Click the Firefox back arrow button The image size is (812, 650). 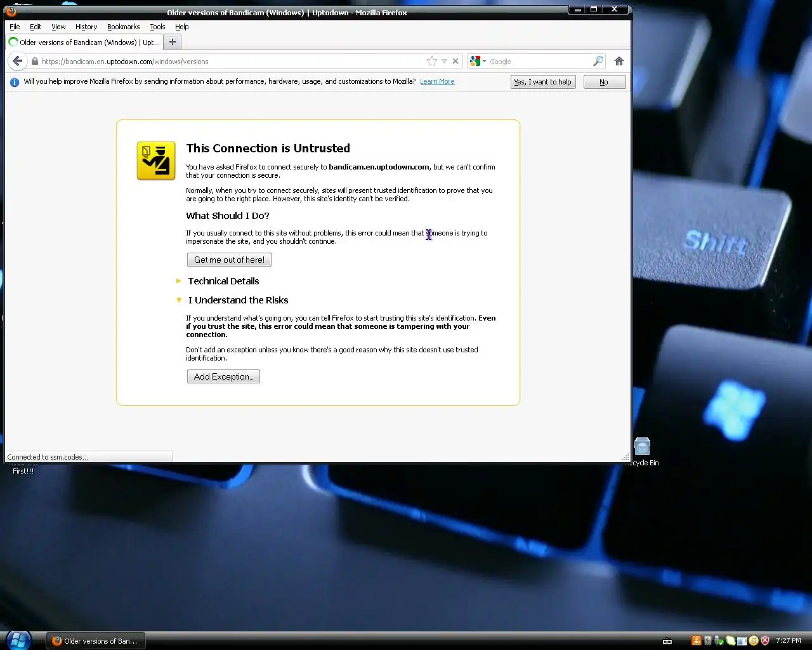click(17, 61)
